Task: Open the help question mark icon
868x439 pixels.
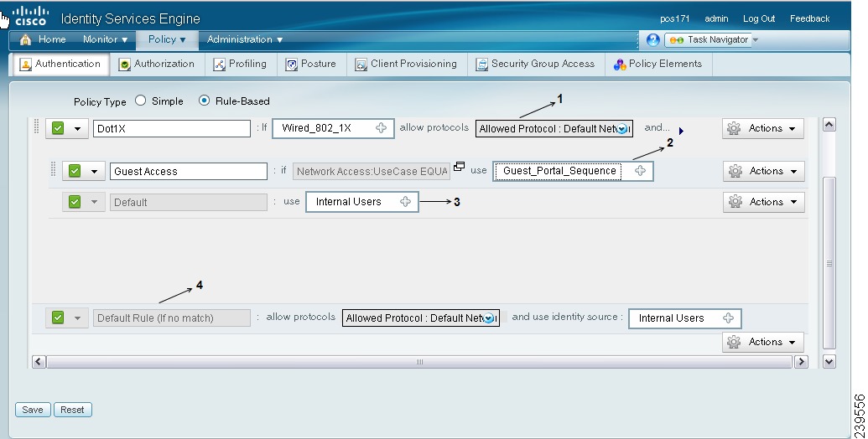Action: tap(652, 40)
